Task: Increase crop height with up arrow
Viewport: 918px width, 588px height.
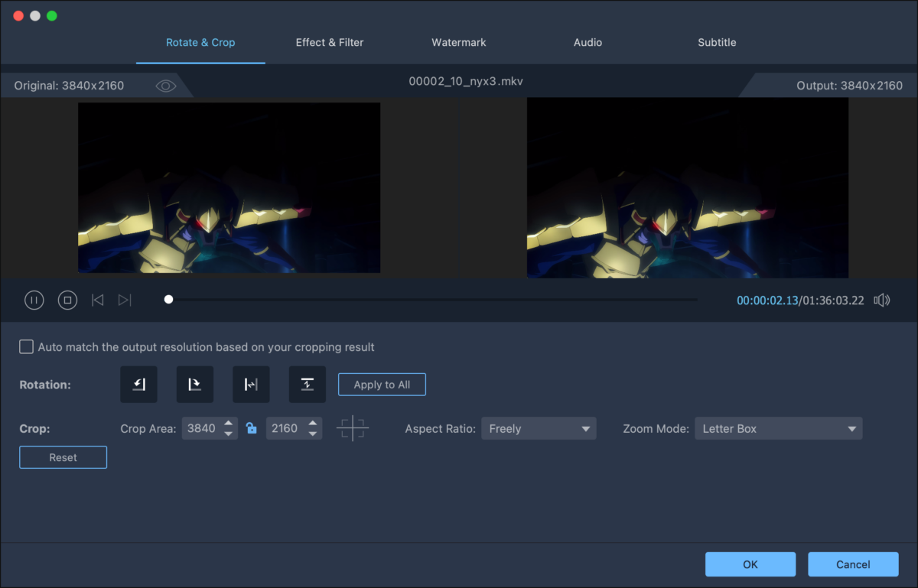Action: [x=312, y=423]
